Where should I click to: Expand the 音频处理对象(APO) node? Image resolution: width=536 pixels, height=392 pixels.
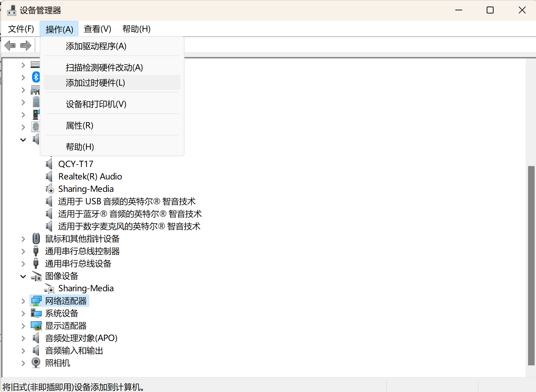point(23,338)
